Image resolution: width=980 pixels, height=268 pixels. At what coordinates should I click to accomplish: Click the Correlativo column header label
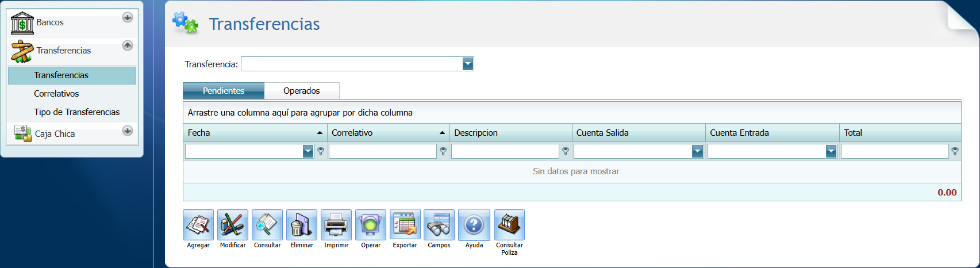(352, 133)
